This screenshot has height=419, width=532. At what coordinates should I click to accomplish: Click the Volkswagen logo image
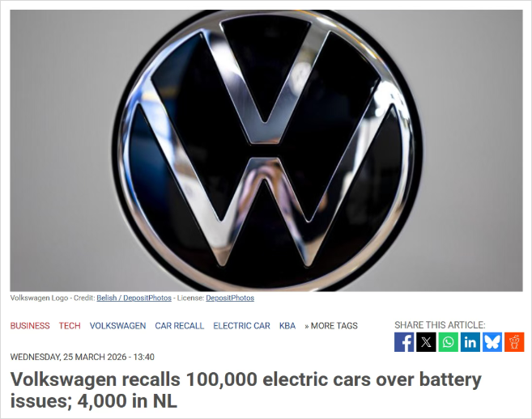(266, 150)
